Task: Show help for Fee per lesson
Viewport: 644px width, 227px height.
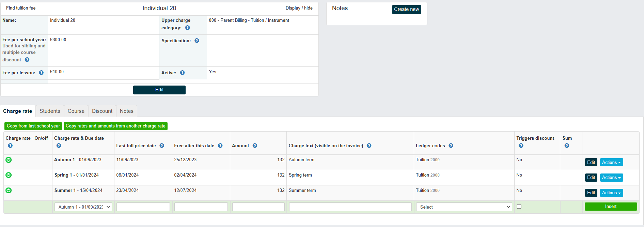Action: (41, 73)
